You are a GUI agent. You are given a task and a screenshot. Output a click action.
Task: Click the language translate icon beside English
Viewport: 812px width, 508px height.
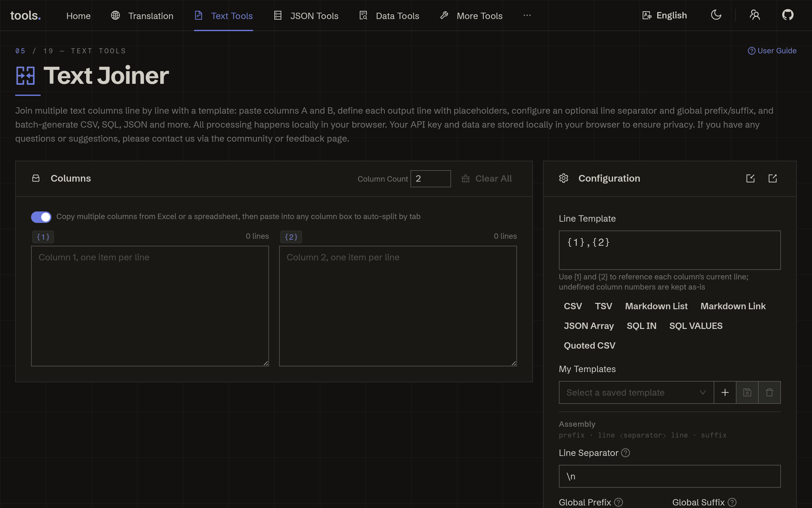(647, 16)
